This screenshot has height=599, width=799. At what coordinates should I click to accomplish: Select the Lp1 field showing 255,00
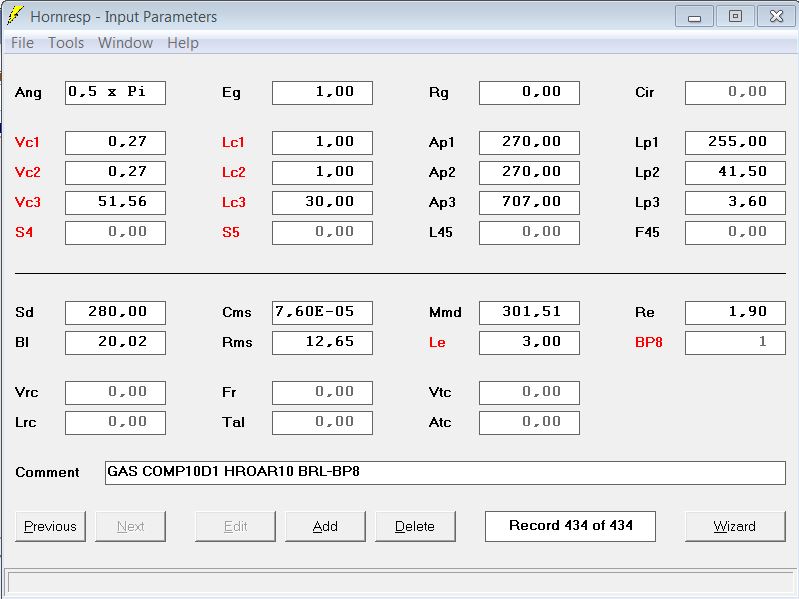(735, 143)
